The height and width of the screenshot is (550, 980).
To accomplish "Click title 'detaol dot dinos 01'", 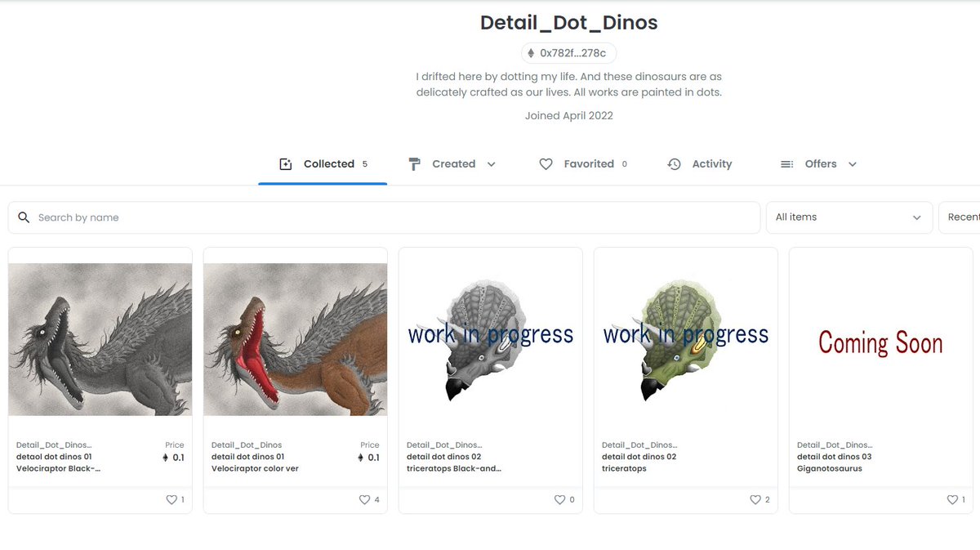I will pos(54,457).
